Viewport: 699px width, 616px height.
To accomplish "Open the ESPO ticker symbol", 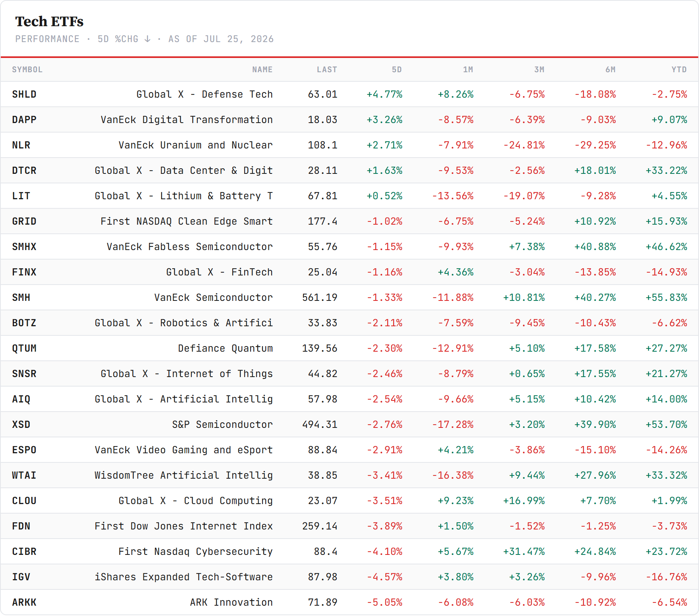I will [x=24, y=450].
